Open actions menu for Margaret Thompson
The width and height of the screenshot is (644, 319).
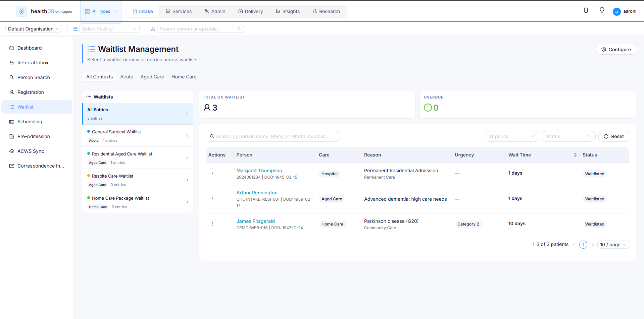212,174
